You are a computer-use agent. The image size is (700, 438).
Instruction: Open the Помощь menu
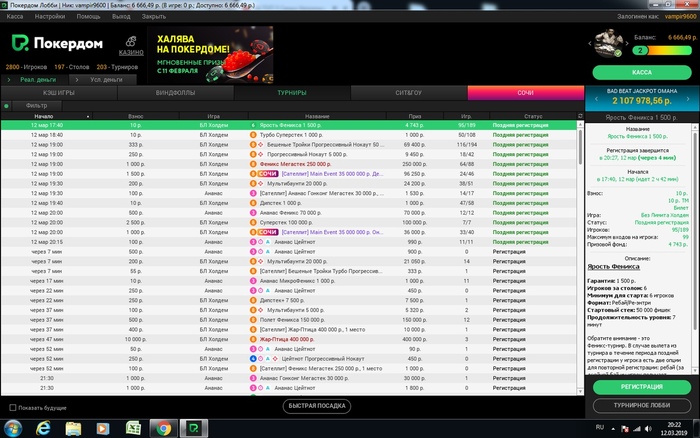[x=88, y=17]
